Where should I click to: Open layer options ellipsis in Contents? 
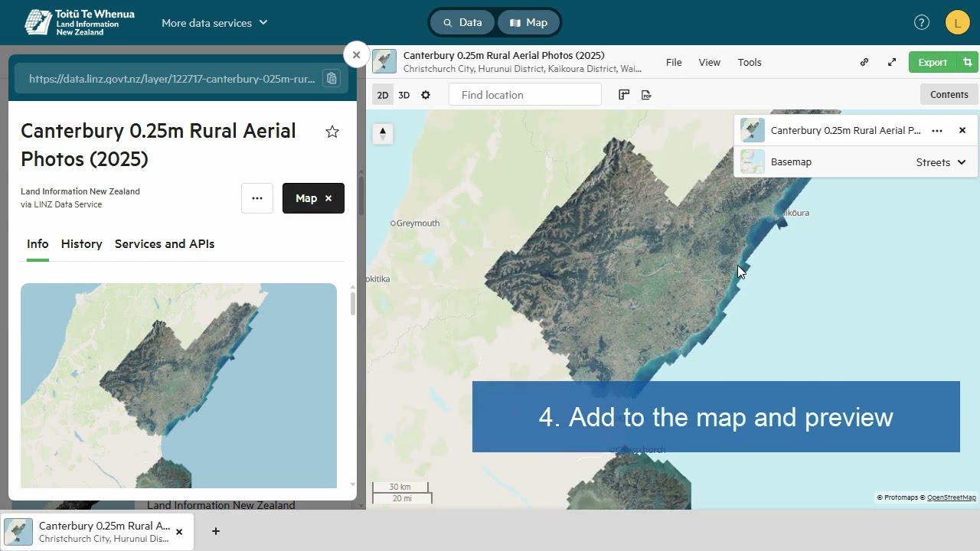point(937,131)
